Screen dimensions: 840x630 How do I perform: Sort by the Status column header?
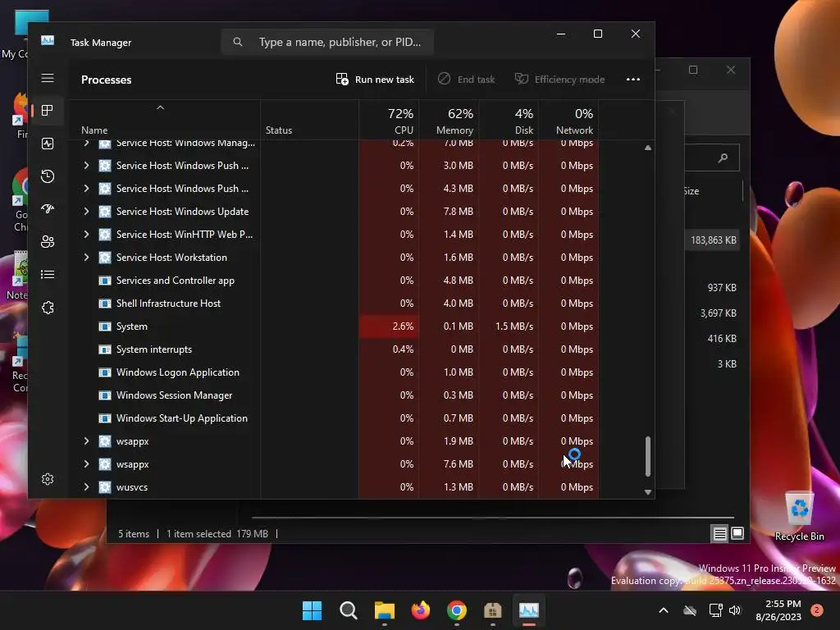[x=309, y=121]
